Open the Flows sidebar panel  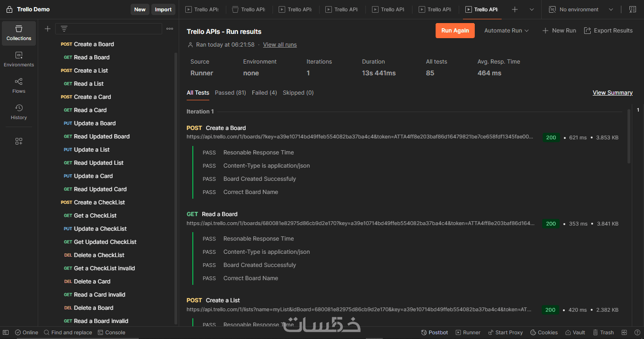19,86
